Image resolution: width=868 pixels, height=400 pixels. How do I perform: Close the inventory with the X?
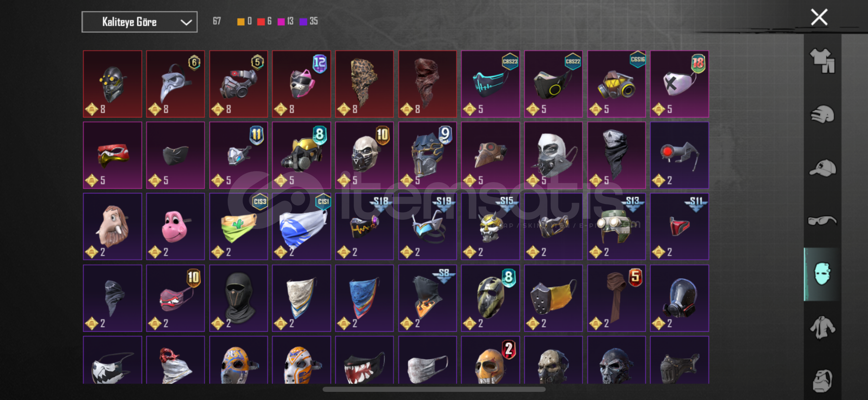click(x=819, y=17)
